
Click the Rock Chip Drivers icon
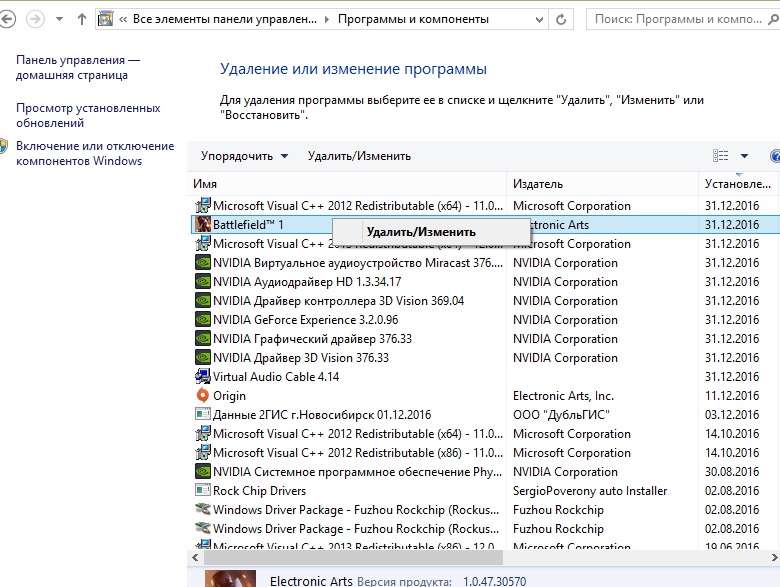pos(203,490)
